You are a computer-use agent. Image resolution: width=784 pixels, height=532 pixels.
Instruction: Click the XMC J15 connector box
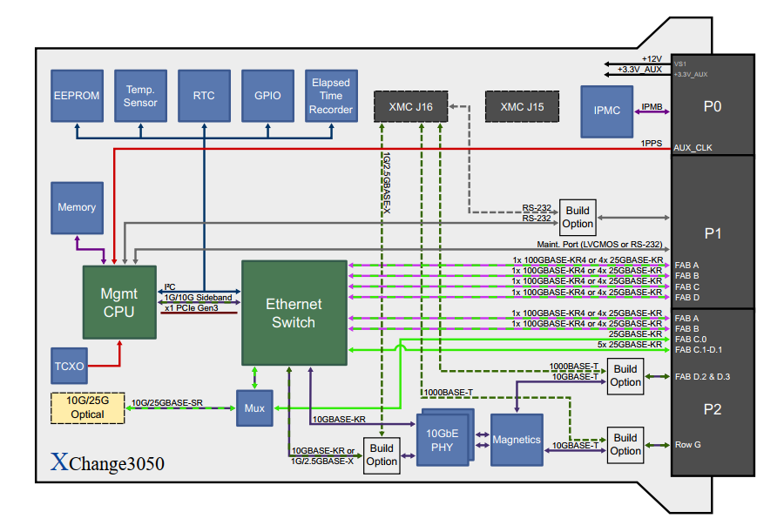(x=522, y=106)
